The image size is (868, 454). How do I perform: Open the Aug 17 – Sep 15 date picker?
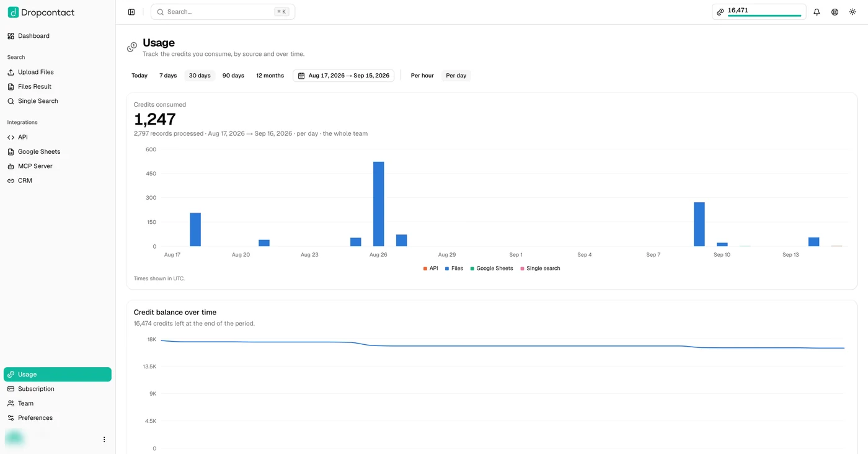click(x=343, y=76)
